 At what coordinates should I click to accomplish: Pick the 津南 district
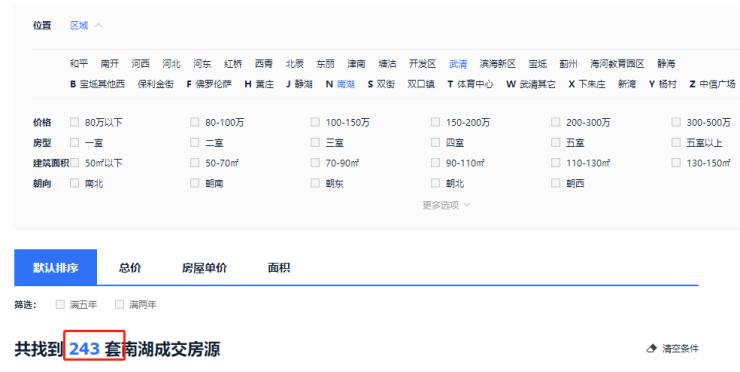[356, 64]
